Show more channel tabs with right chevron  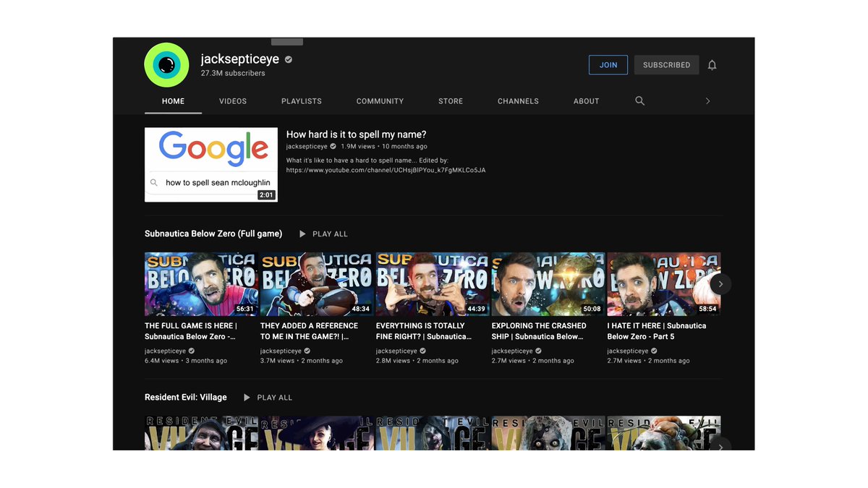point(707,101)
